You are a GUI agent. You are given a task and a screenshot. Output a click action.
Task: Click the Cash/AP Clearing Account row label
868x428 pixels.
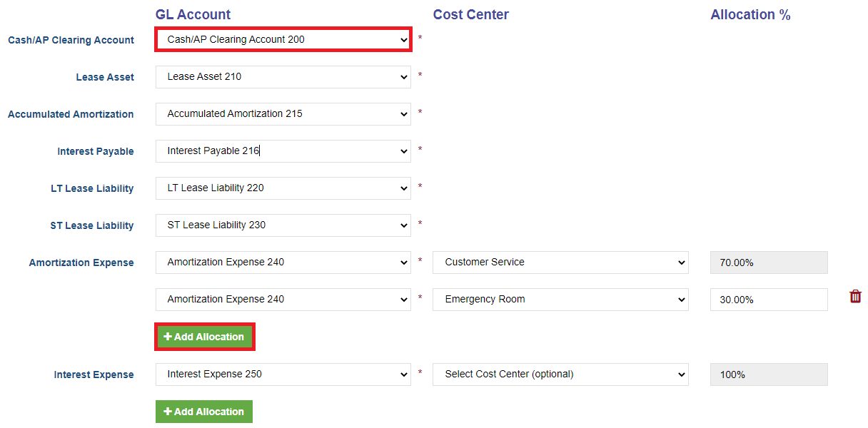pos(71,40)
